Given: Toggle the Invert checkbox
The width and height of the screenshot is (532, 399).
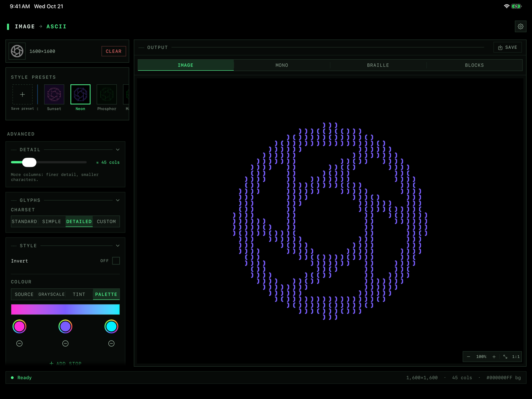Looking at the screenshot, I should click(x=116, y=261).
